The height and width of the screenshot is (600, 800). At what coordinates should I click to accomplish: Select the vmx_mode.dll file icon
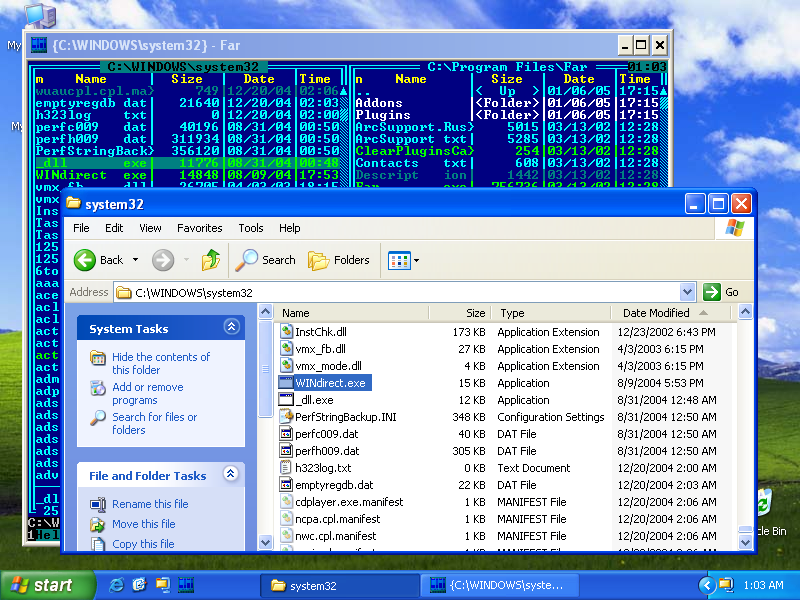point(286,366)
